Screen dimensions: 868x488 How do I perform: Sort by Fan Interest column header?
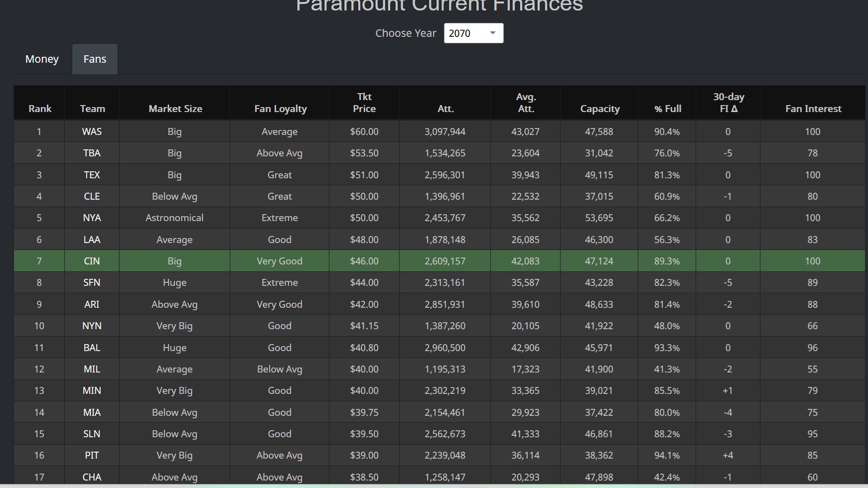(x=813, y=109)
